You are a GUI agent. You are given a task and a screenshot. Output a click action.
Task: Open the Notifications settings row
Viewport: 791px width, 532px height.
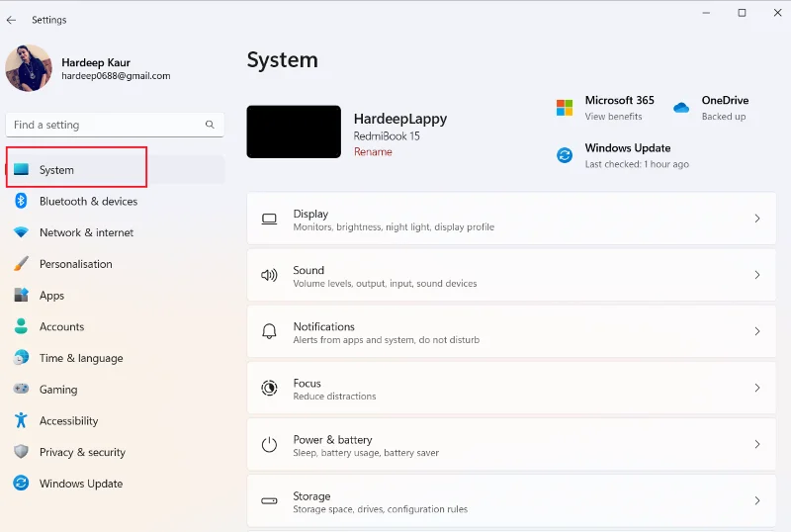pos(511,331)
